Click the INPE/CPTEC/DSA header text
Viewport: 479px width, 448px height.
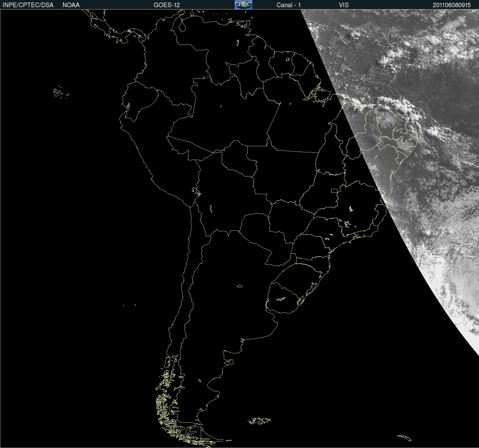tap(28, 5)
